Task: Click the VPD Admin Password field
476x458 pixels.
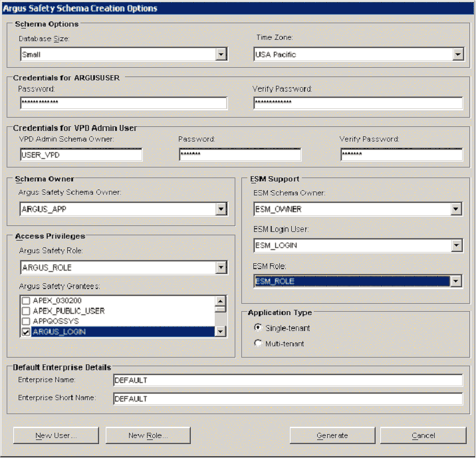Action: [240, 155]
